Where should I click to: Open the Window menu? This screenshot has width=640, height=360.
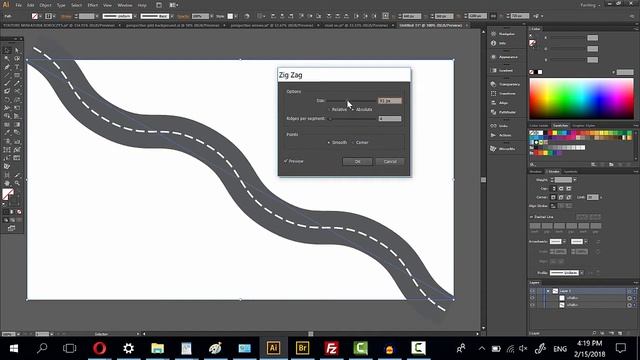click(x=124, y=5)
